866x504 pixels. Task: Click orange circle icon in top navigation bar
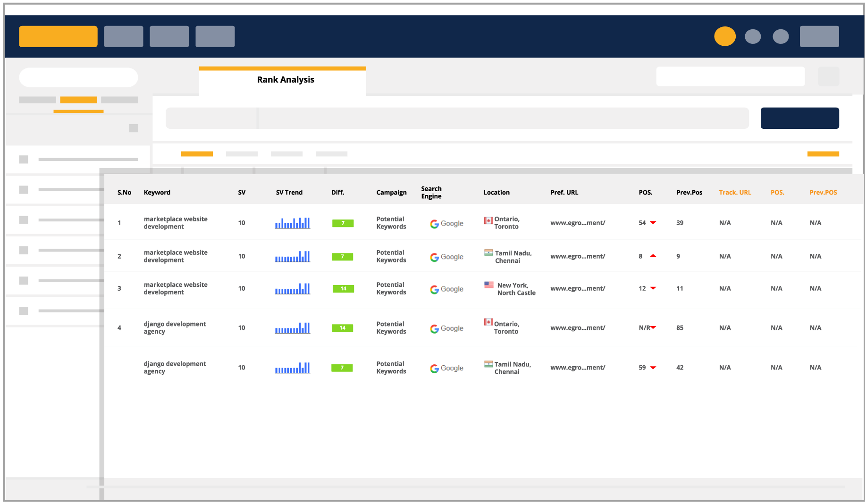pos(724,36)
